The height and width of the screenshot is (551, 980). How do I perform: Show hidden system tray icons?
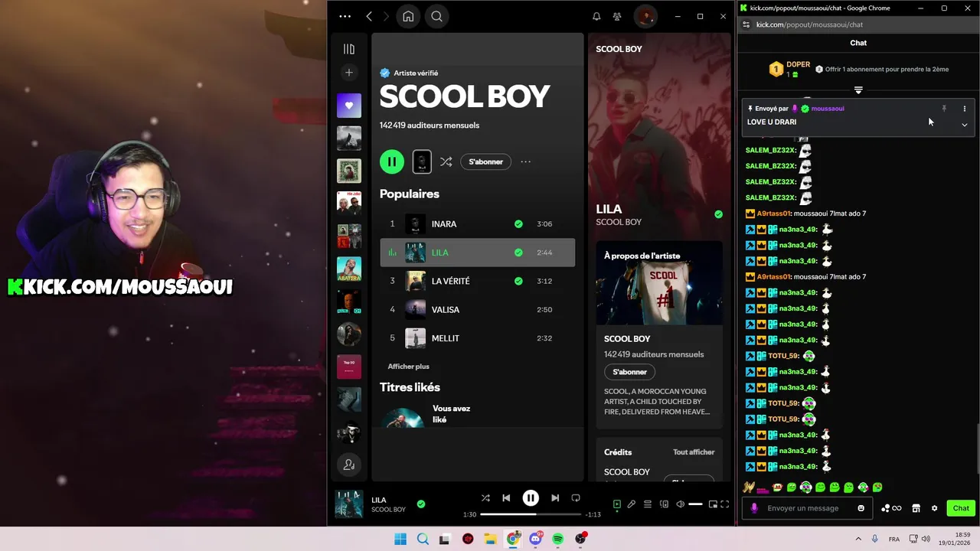pyautogui.click(x=858, y=539)
